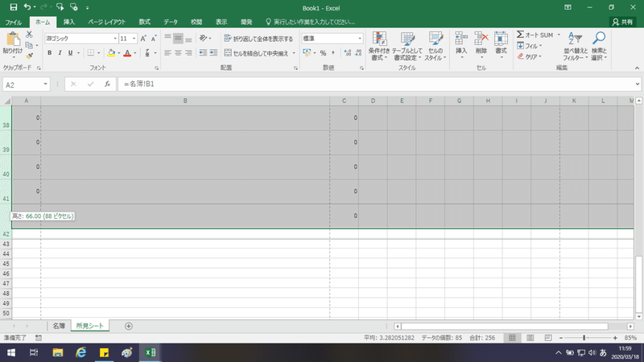Open Conditional Formatting menu

tap(378, 46)
